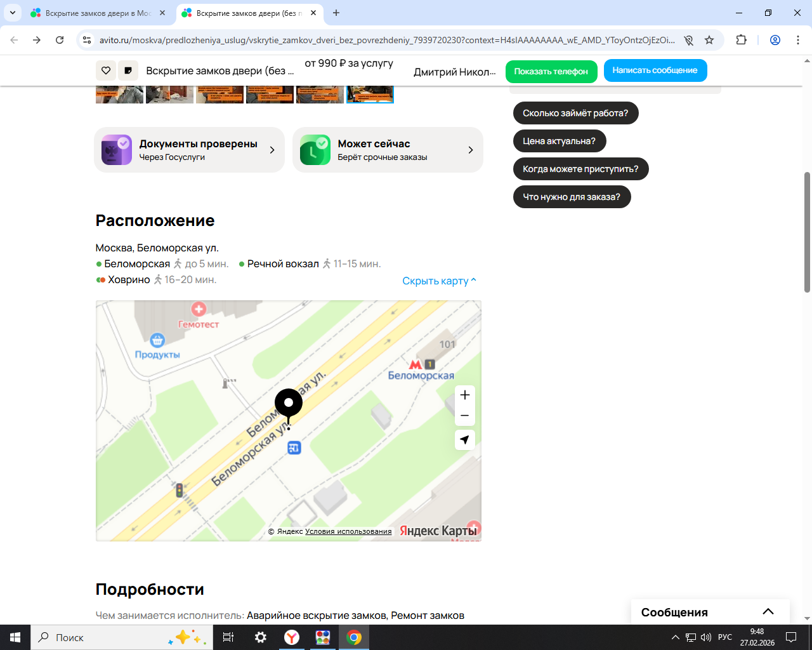
Task: Click volume icon in system tray
Action: [x=706, y=637]
